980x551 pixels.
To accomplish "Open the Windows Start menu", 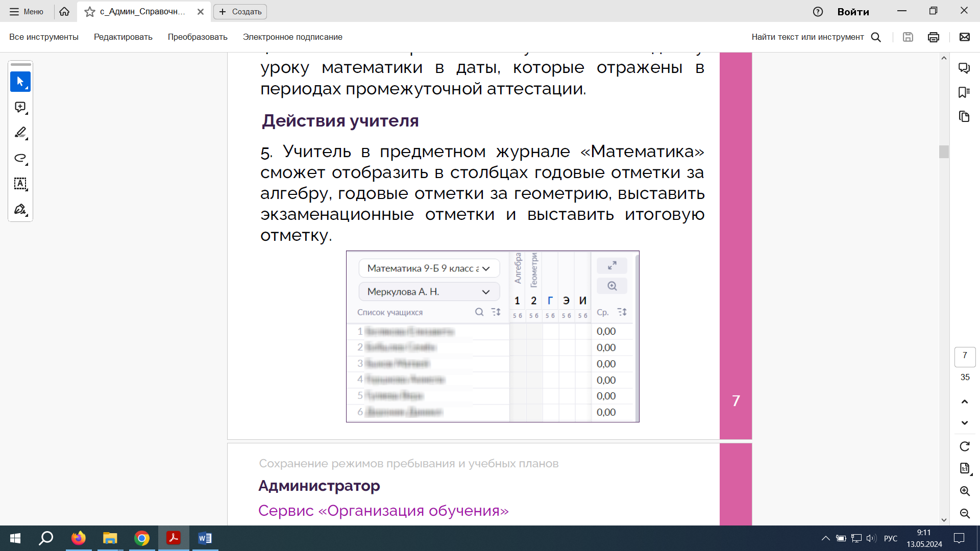I will click(x=15, y=538).
